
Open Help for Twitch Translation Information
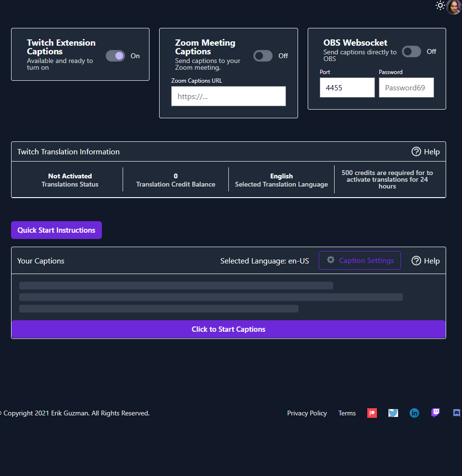tap(425, 152)
